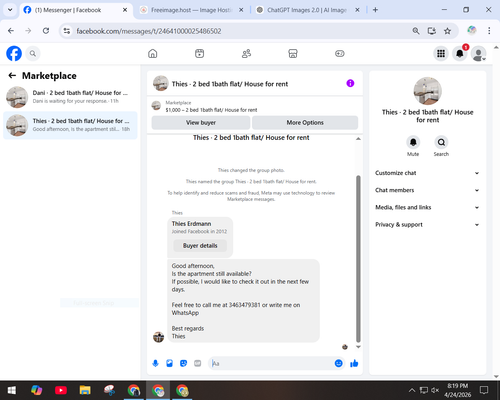Click the message input field
The image size is (500, 400).
[x=272, y=363]
